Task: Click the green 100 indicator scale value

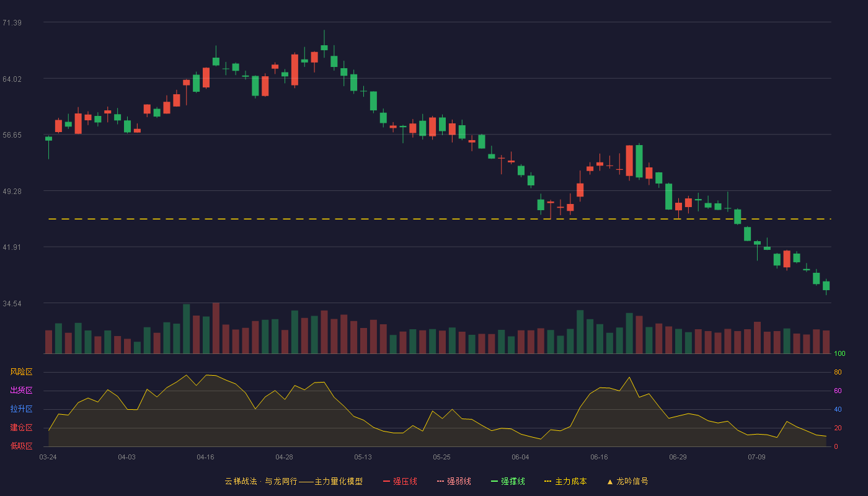Action: tap(839, 354)
